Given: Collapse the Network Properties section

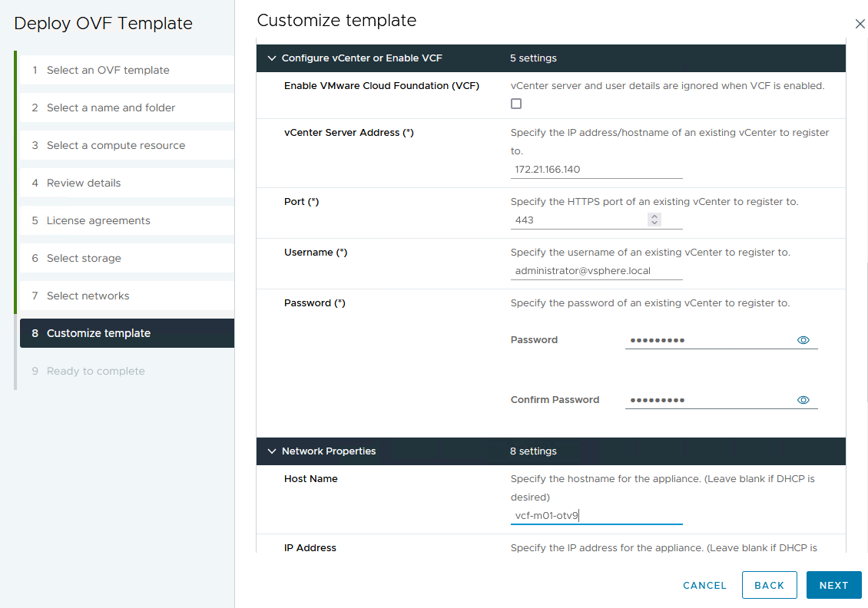Looking at the screenshot, I should click(271, 451).
